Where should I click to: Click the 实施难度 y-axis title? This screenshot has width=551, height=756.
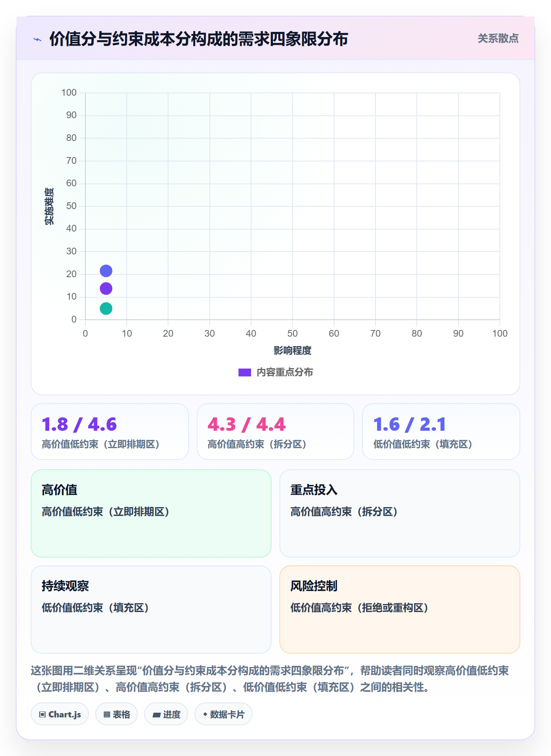(49, 206)
